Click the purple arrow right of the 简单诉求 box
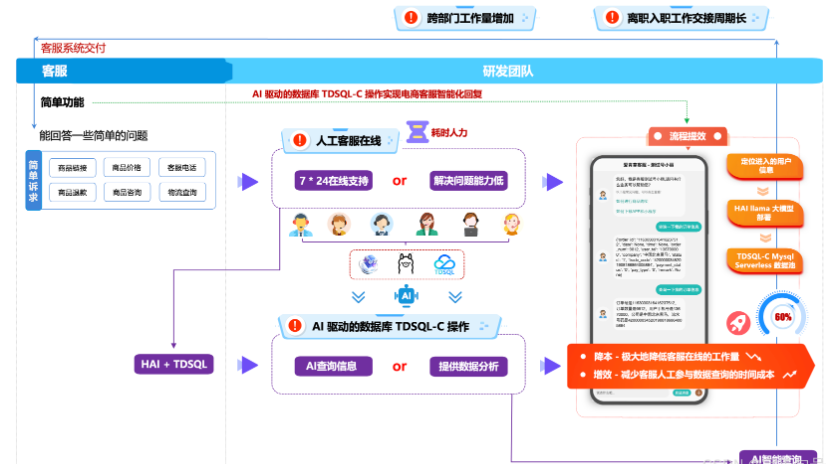Screen dimensions: 826x464 (x=248, y=182)
